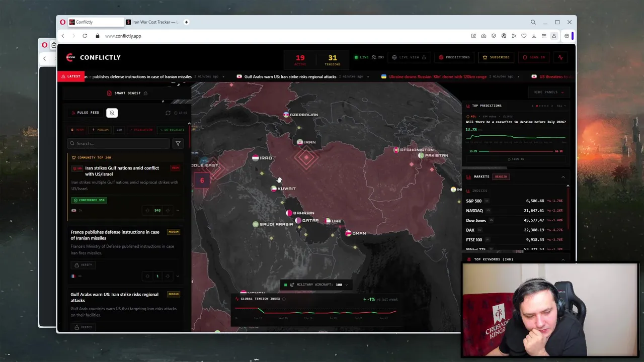Switch to Iran War Cost Tracker tab
Image resolution: width=644 pixels, height=362 pixels.
click(x=152, y=22)
